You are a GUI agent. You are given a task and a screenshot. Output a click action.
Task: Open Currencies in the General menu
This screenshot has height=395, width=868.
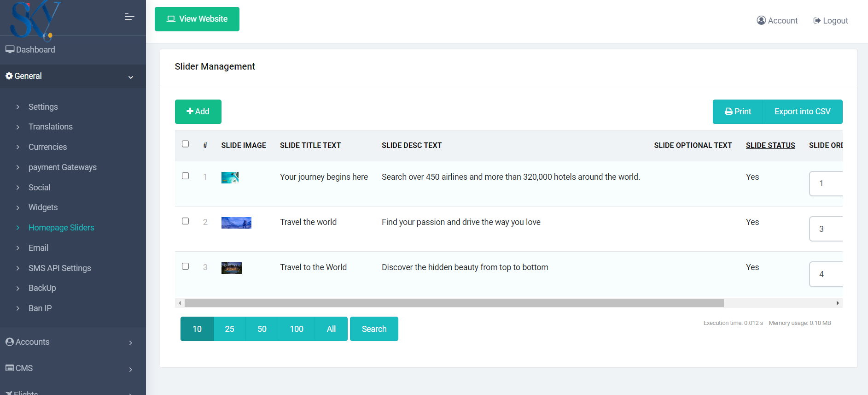click(x=47, y=147)
